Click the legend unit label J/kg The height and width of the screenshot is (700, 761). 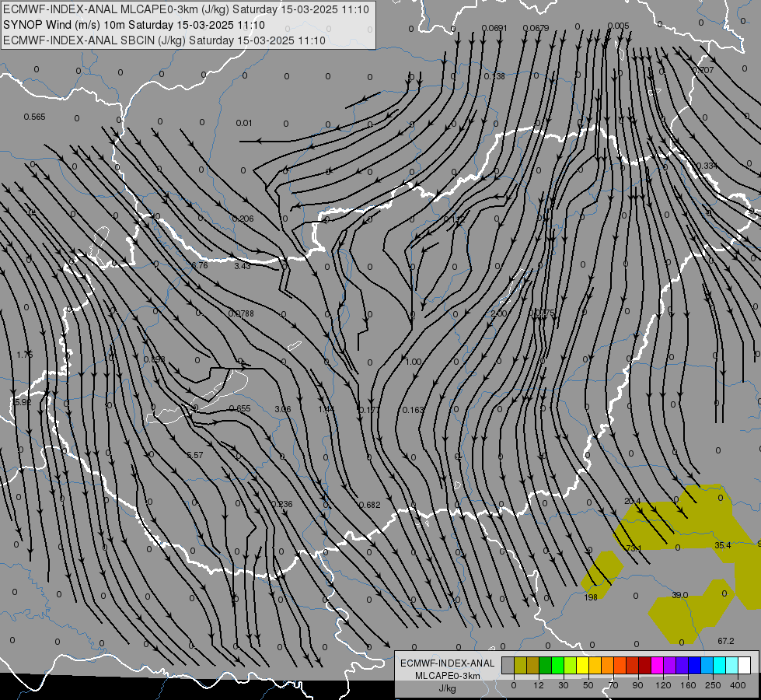(x=447, y=688)
